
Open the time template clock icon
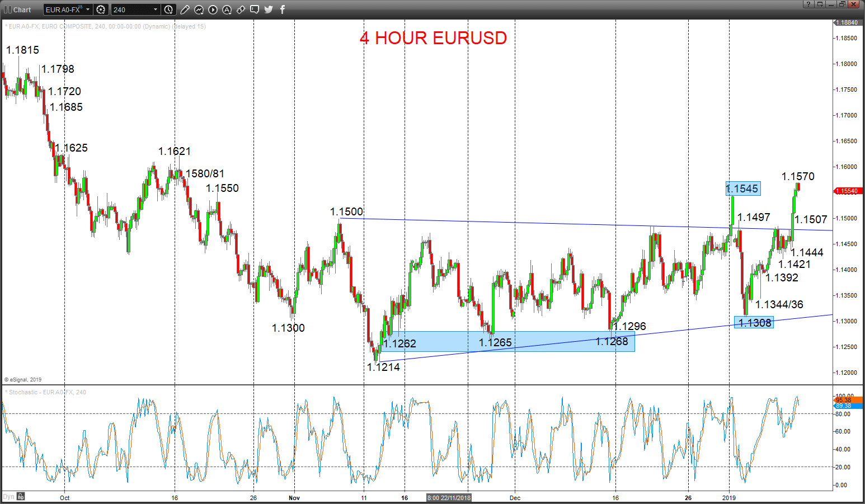168,10
